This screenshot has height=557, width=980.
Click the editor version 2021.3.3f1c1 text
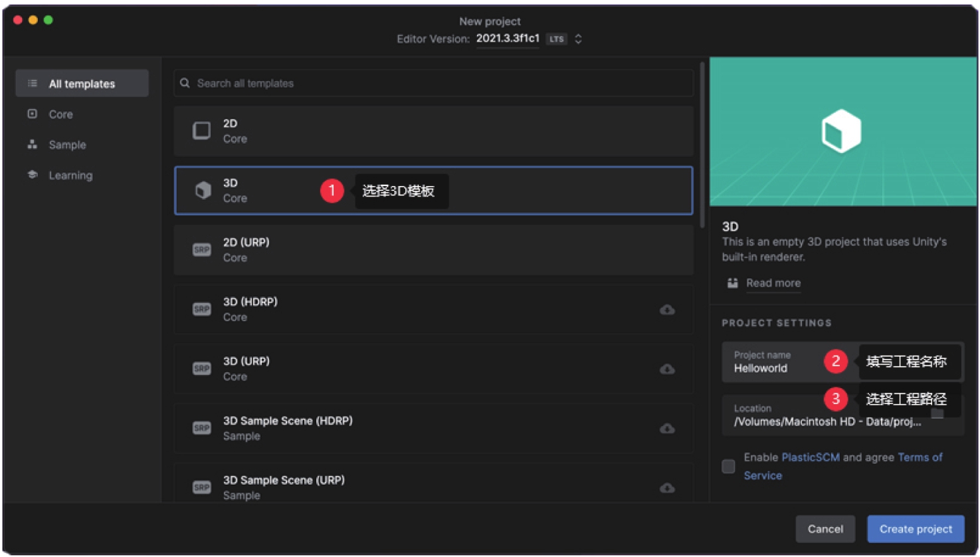508,38
